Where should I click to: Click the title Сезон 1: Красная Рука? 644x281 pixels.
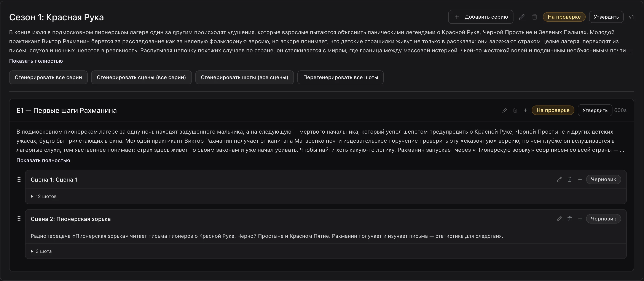tap(56, 17)
